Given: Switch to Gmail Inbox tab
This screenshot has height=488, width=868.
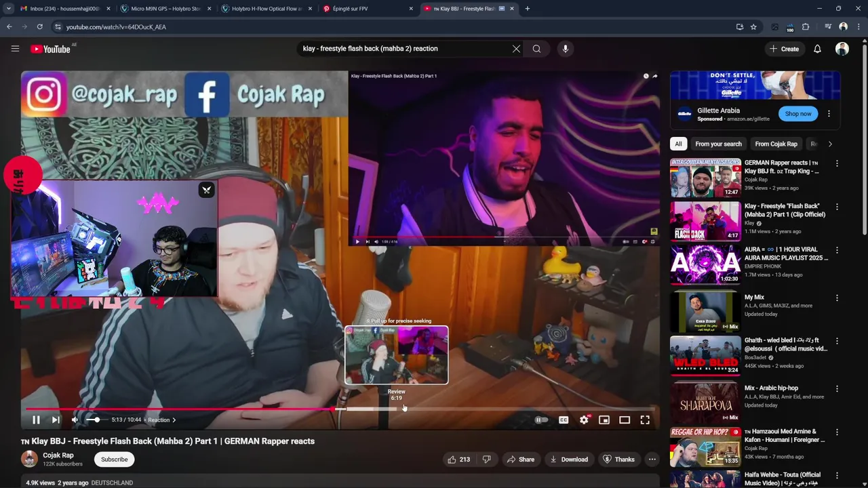Looking at the screenshot, I should tap(64, 9).
